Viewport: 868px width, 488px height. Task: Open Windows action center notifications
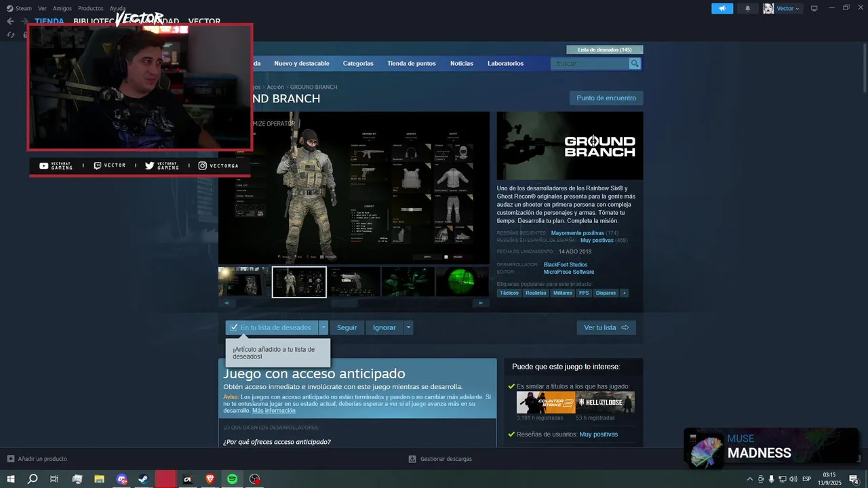tap(855, 479)
